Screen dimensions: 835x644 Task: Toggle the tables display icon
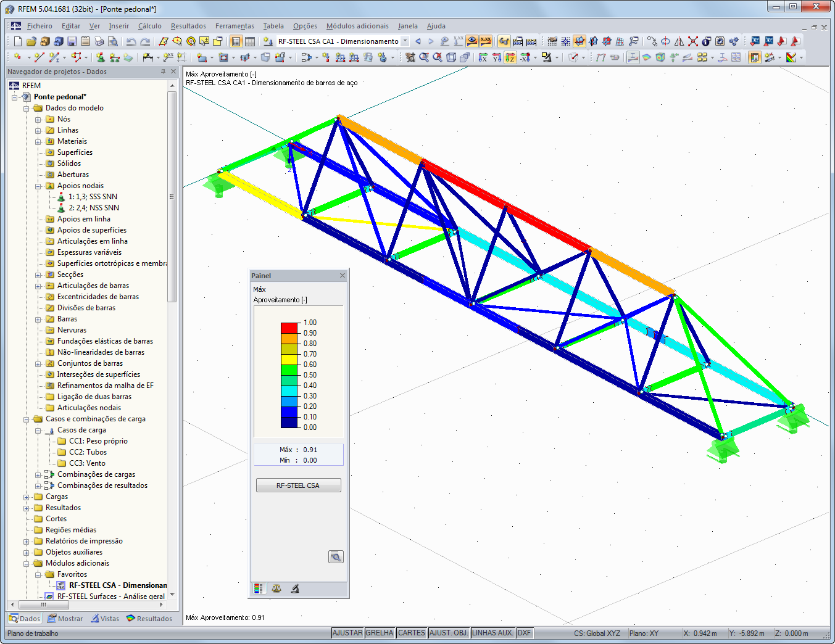point(249,41)
